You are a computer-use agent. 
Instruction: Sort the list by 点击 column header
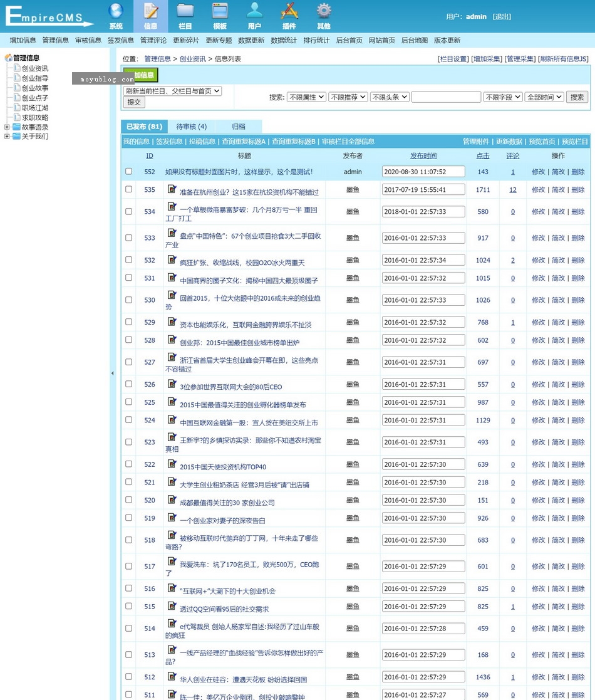pyautogui.click(x=483, y=155)
